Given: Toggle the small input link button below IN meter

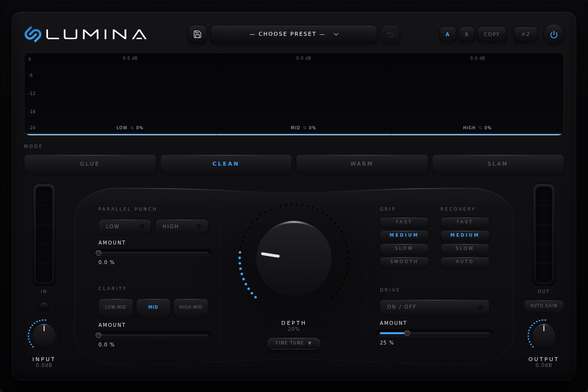Looking at the screenshot, I should point(44,306).
